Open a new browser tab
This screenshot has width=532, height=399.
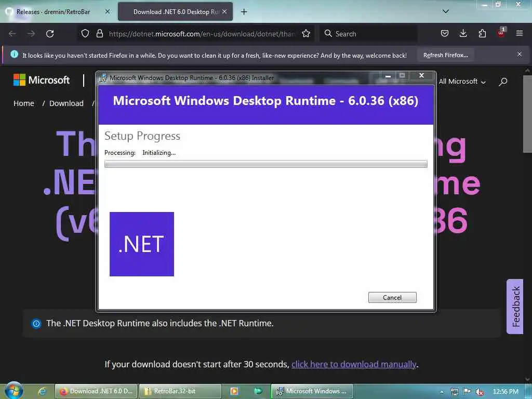[x=244, y=12]
